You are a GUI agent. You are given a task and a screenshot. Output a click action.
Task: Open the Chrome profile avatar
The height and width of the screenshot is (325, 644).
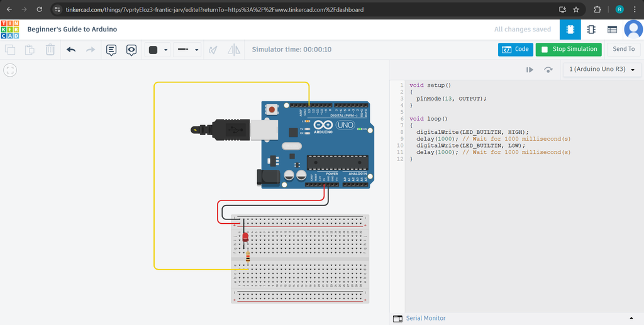click(619, 9)
